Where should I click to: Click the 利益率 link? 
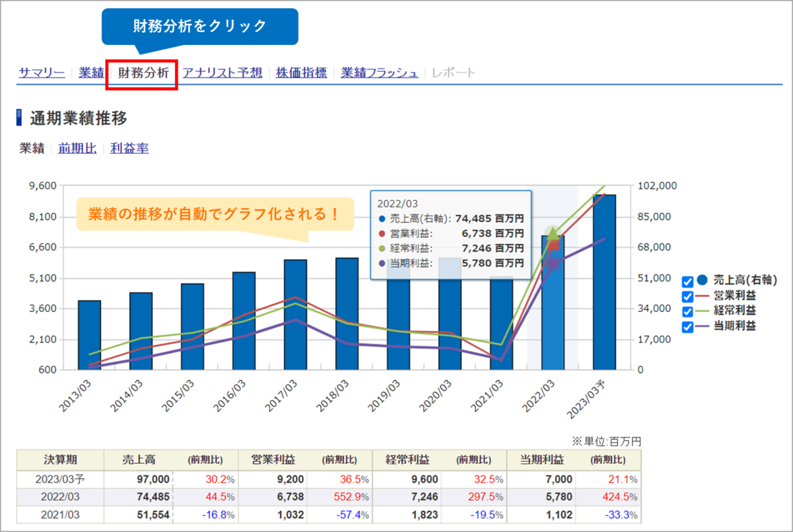(130, 148)
